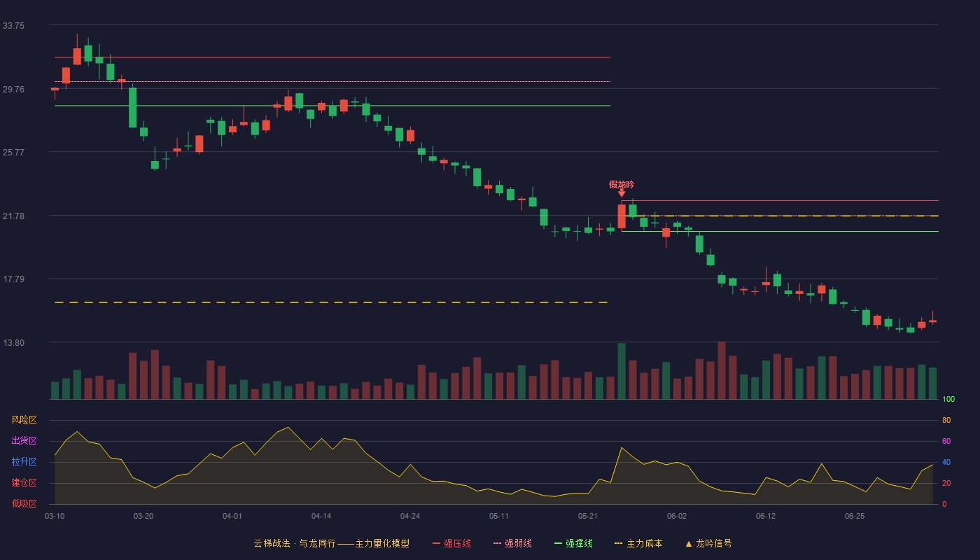Click the 33.75 price axis label
Image resolution: width=980 pixels, height=560 pixels.
click(13, 25)
